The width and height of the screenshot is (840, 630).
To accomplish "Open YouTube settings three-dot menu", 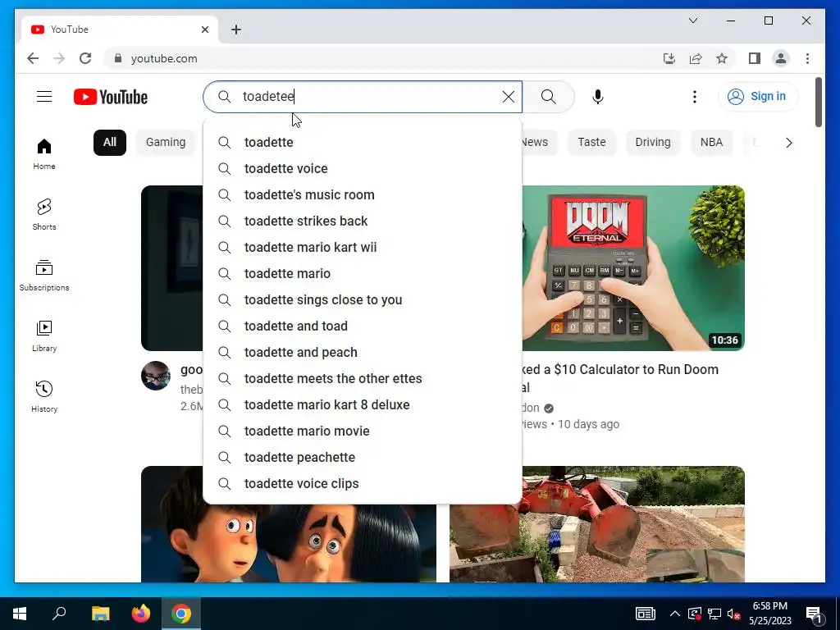I will (x=694, y=97).
